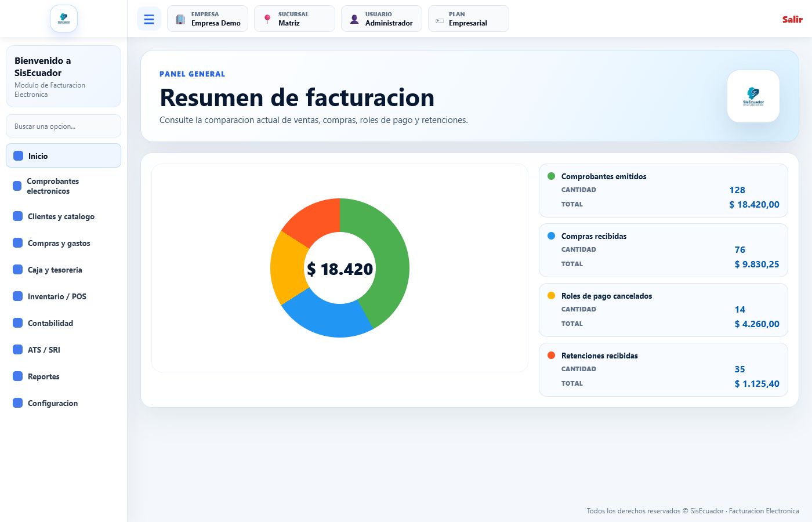Image resolution: width=812 pixels, height=522 pixels.
Task: Click the blue icon beside Reportes
Action: 18,376
